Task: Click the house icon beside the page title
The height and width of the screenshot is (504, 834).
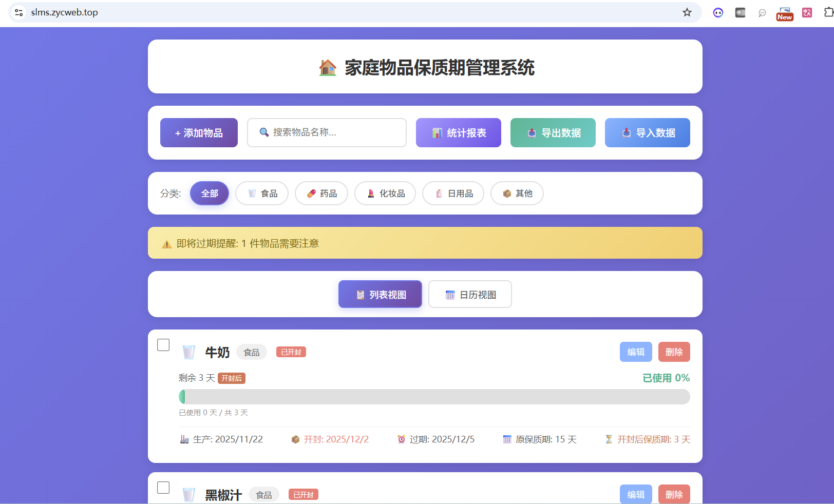Action: pos(328,68)
